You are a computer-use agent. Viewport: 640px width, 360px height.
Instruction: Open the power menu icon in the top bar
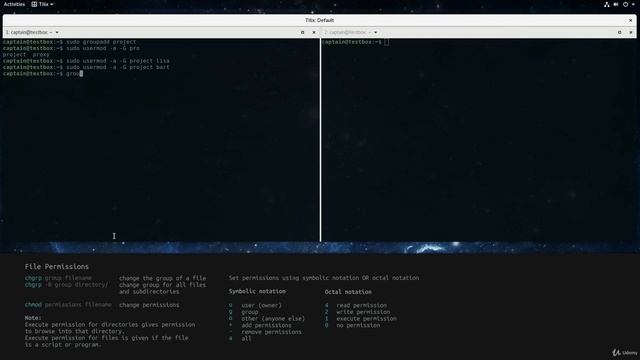tap(625, 4)
